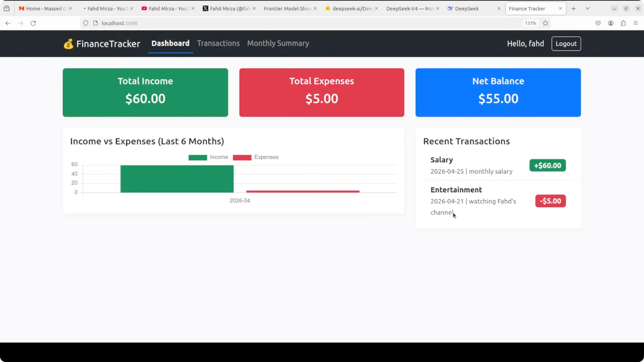
Task: Click the FinanceTracker brand name
Action: pos(108,44)
